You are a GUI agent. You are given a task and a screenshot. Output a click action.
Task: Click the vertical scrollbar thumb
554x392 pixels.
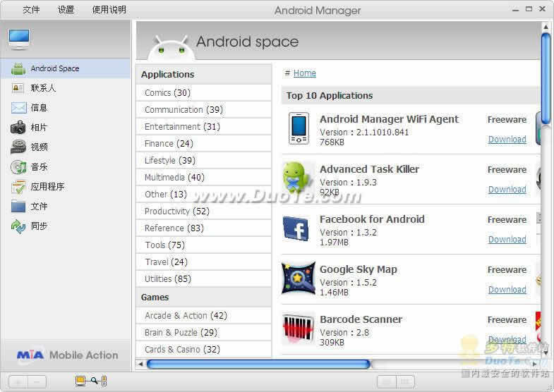click(546, 78)
